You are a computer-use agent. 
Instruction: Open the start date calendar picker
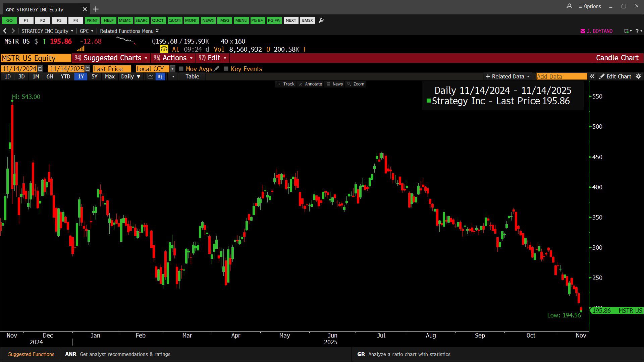(40, 69)
